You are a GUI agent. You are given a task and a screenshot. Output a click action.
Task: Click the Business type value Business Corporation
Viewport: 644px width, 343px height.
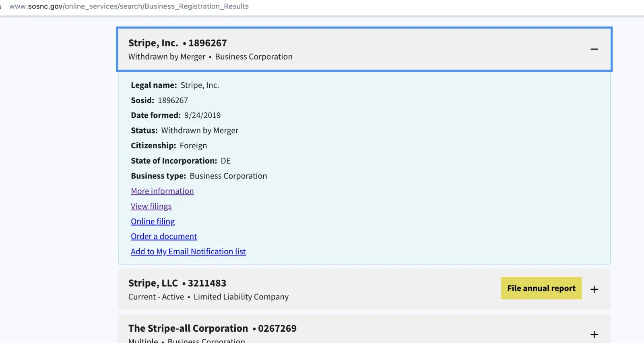(x=228, y=176)
